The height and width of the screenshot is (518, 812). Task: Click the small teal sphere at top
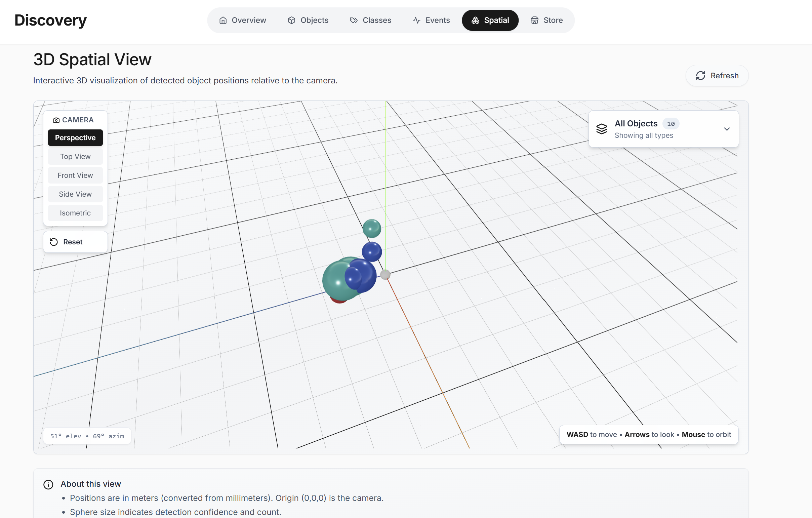click(372, 228)
